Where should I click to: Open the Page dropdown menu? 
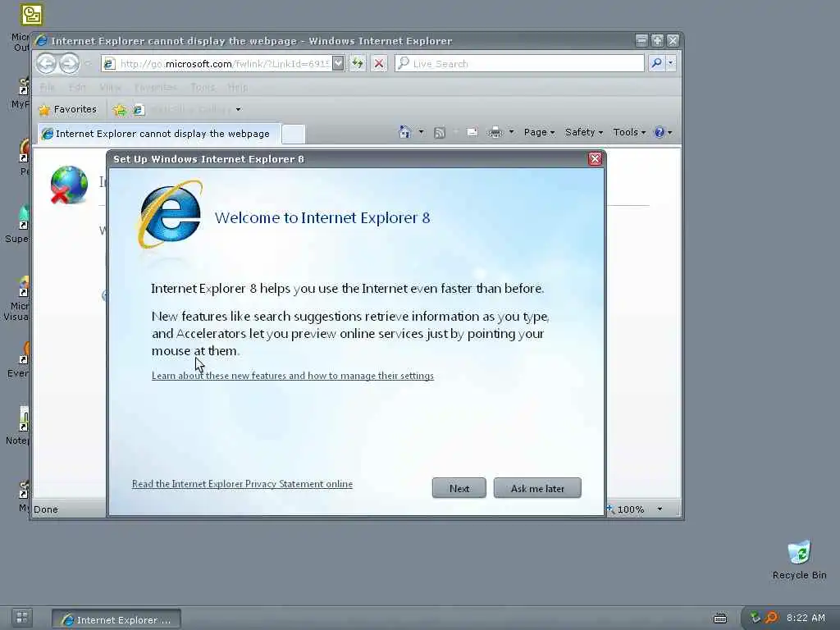tap(539, 132)
